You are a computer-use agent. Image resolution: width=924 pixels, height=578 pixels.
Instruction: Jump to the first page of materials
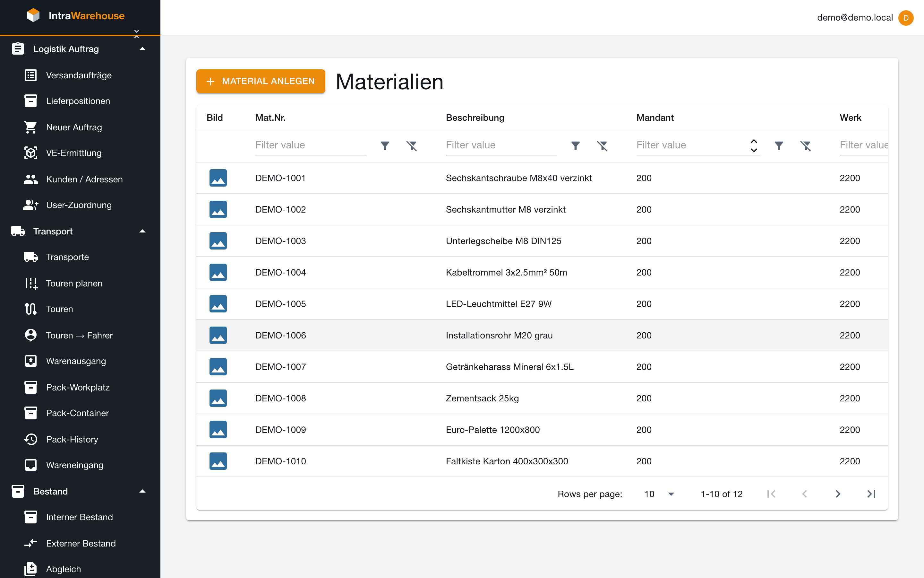tap(771, 494)
